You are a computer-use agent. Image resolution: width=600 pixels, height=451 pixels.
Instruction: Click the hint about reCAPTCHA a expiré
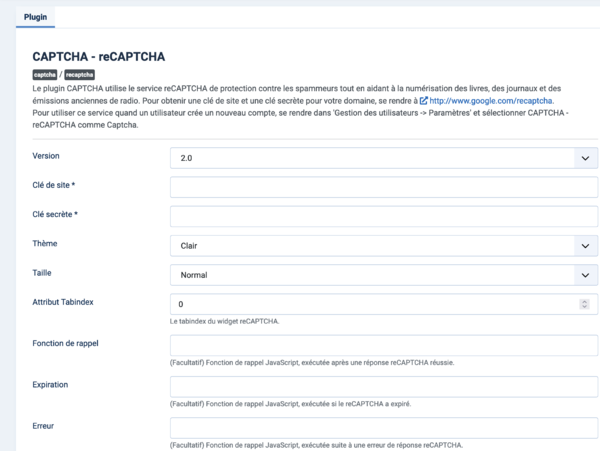[x=290, y=404]
